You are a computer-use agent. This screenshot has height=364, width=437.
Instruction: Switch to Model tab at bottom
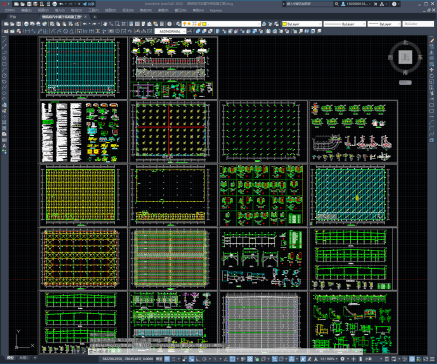click(11, 358)
